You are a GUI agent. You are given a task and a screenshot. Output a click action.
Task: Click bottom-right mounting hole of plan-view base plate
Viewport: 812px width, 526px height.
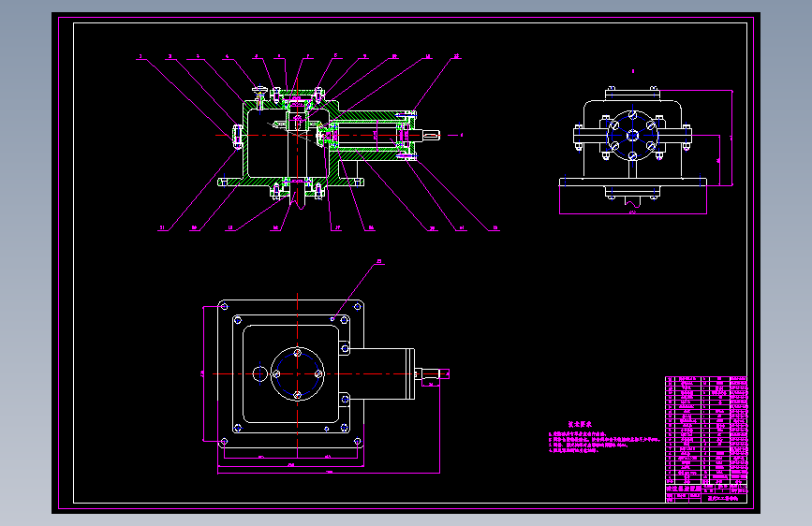(x=358, y=442)
